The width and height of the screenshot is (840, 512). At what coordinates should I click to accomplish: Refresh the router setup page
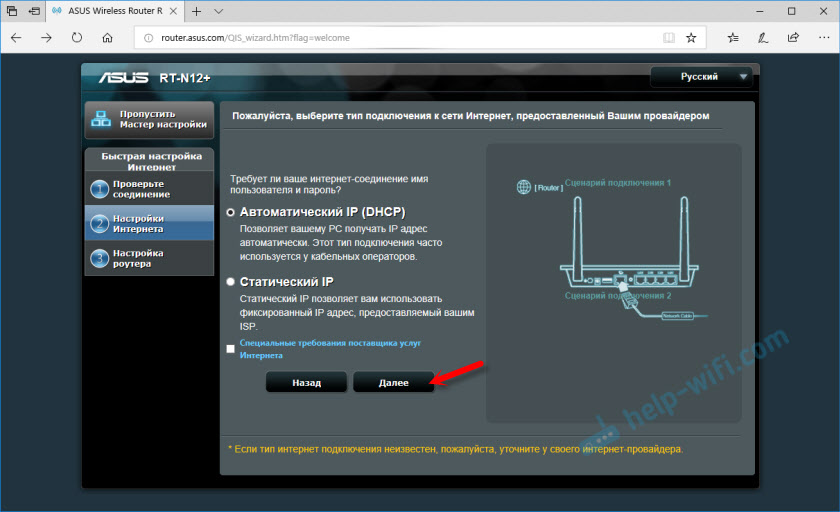[77, 38]
